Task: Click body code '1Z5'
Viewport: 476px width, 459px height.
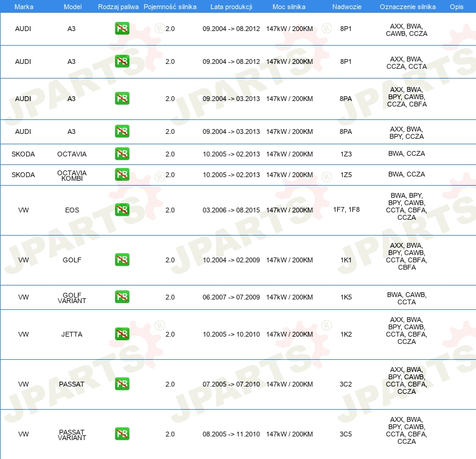Action: 346,175
